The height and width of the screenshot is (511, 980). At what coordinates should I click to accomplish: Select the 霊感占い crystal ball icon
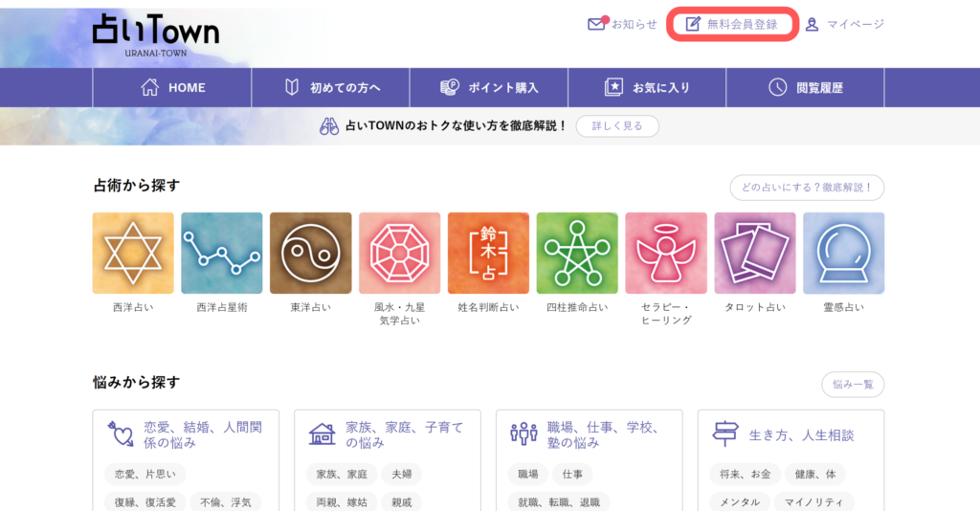(x=844, y=253)
